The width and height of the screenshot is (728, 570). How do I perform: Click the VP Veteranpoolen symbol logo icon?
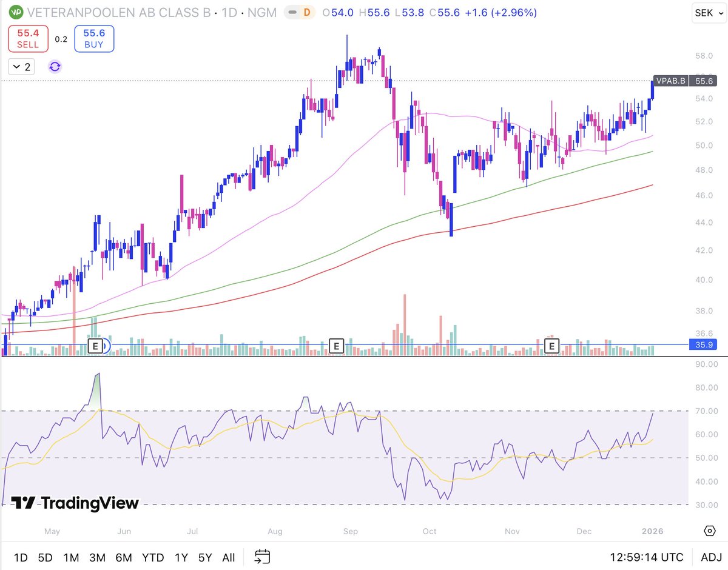pos(17,12)
